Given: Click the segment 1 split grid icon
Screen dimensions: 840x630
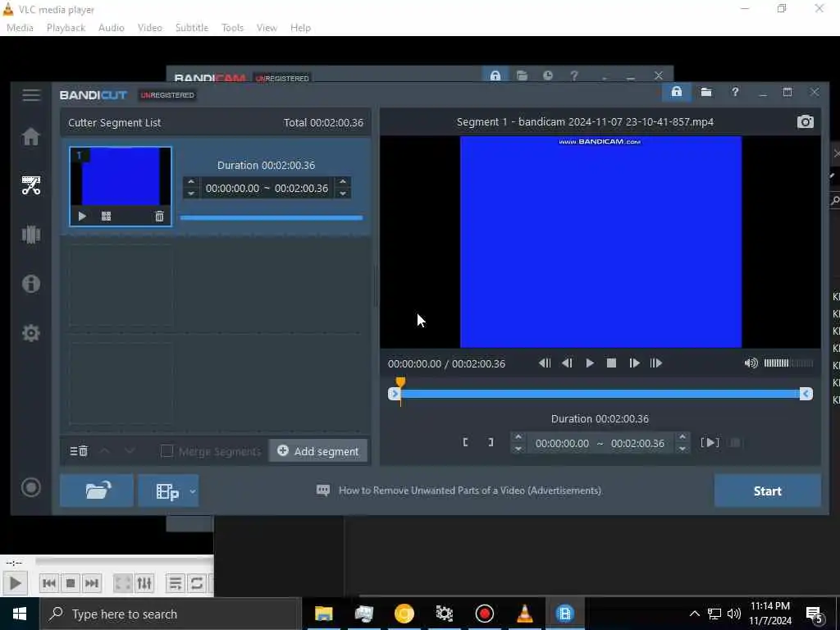Looking at the screenshot, I should [x=106, y=216].
